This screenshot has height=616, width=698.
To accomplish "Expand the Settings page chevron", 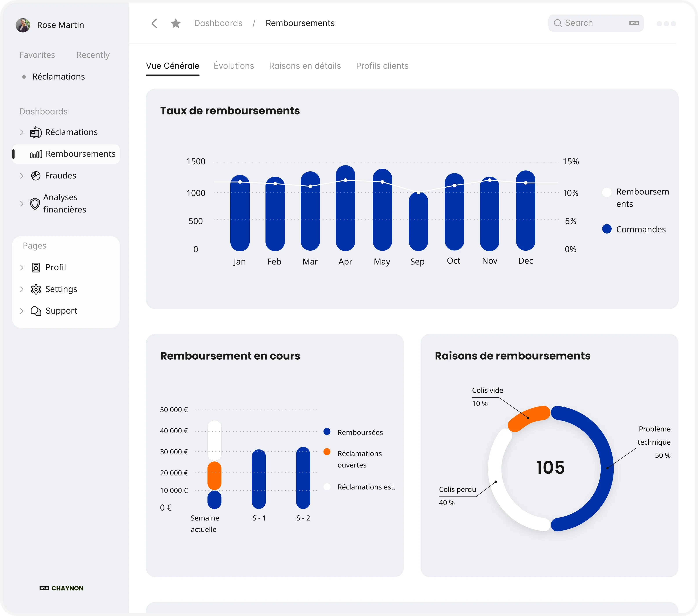I will pos(22,289).
